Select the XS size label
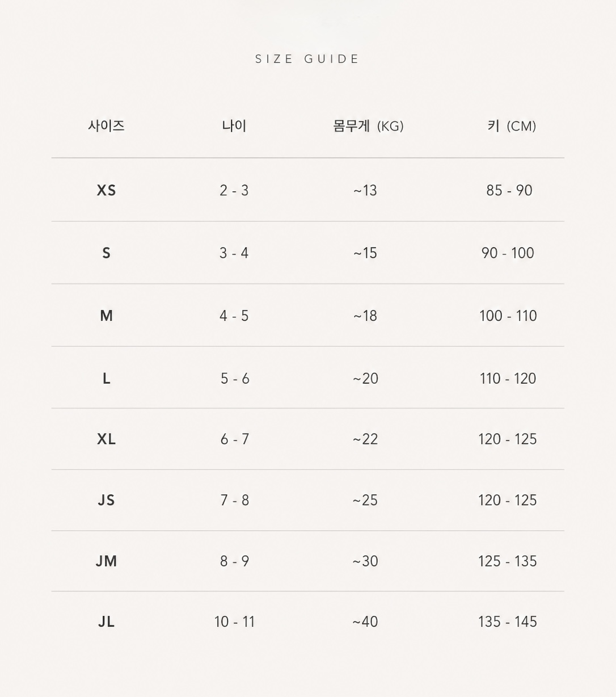616x697 pixels. 106,190
